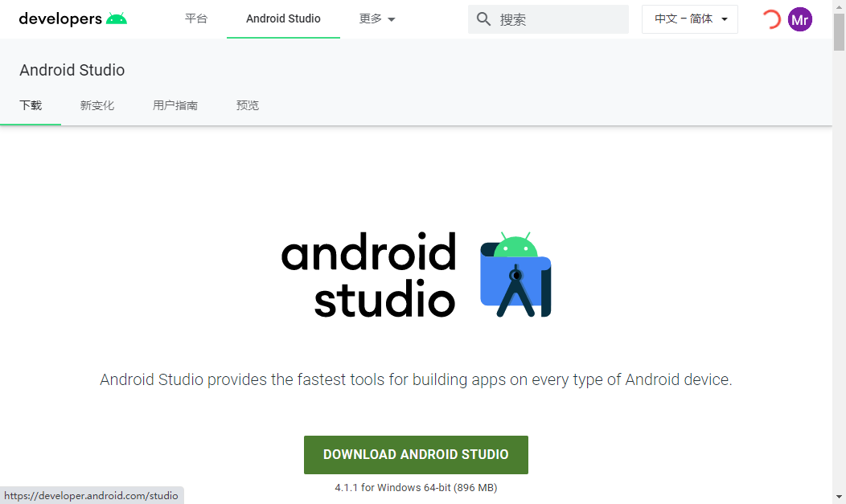Click the Android Studio compass logo image
The width and height of the screenshot is (846, 504).
[515, 274]
